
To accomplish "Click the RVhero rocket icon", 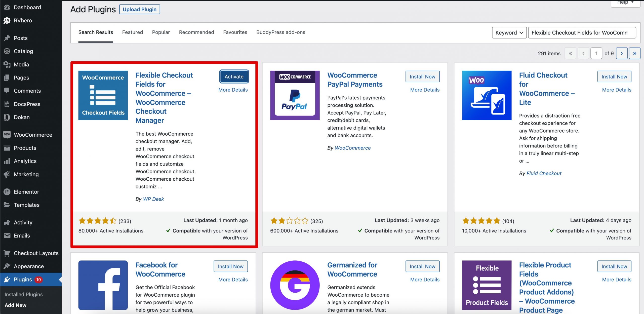I will pyautogui.click(x=7, y=20).
